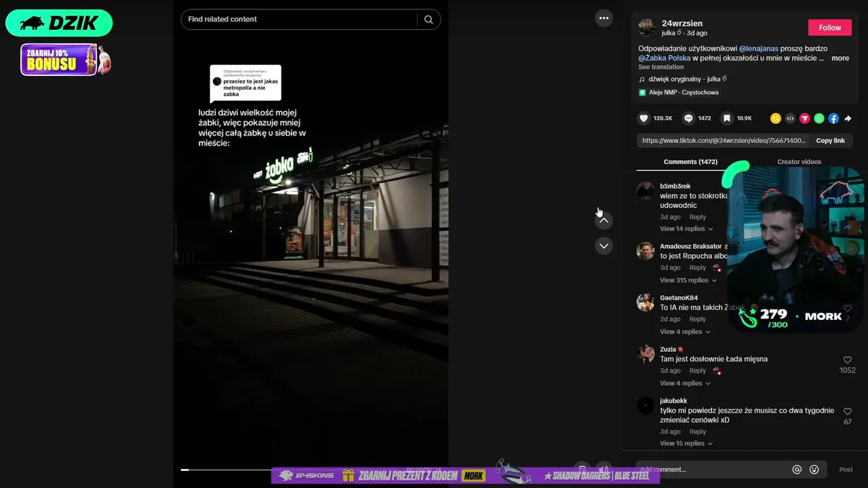
Task: Open 24wrzsien profile avatar
Action: click(648, 28)
